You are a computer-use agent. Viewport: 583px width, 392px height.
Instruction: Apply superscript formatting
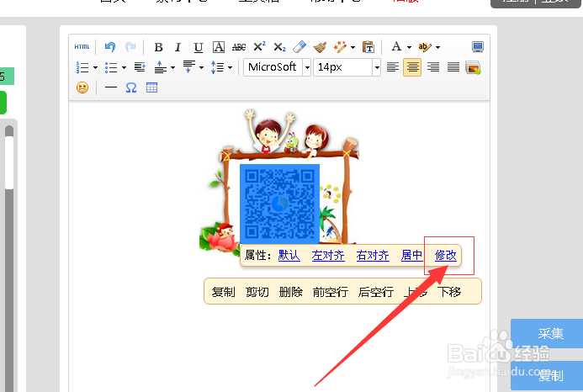(x=259, y=46)
